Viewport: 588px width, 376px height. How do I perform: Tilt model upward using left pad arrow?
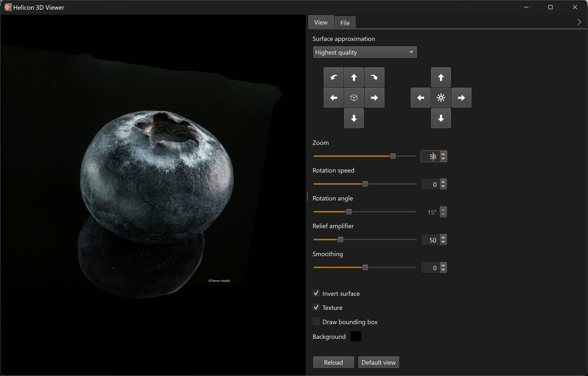(x=354, y=77)
